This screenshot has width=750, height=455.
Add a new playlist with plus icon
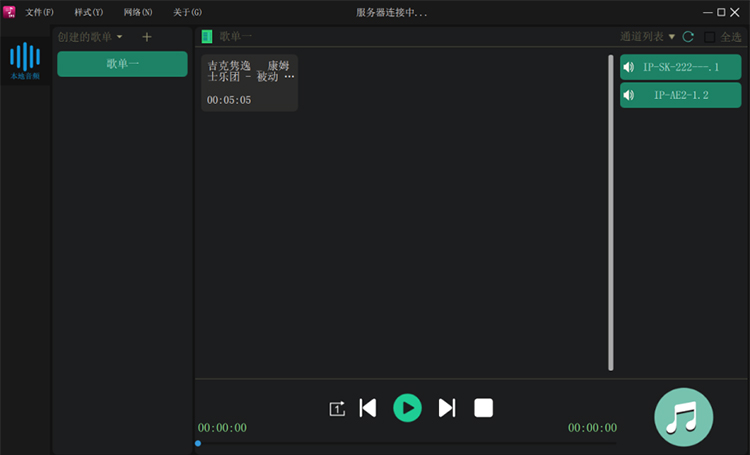[147, 37]
